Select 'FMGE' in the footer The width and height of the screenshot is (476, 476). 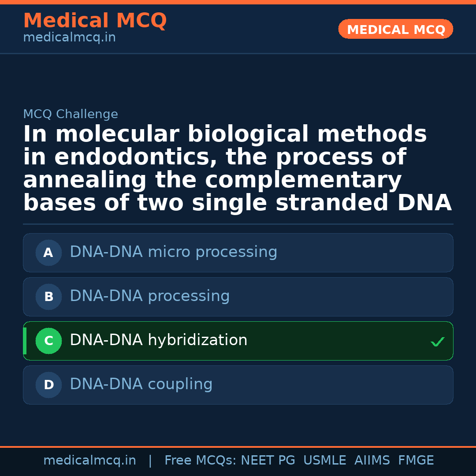(416, 461)
